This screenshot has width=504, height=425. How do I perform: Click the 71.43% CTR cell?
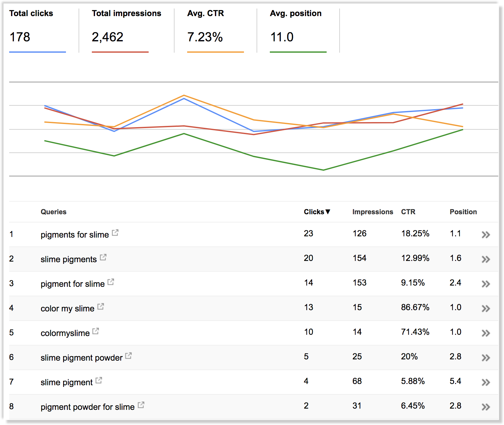tap(415, 332)
